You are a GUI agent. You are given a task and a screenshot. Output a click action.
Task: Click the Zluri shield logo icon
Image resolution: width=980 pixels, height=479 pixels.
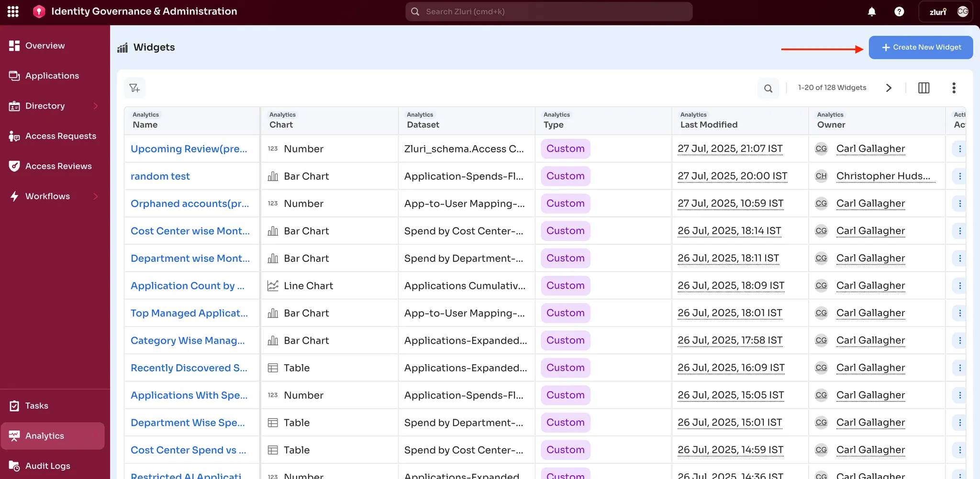tap(39, 11)
